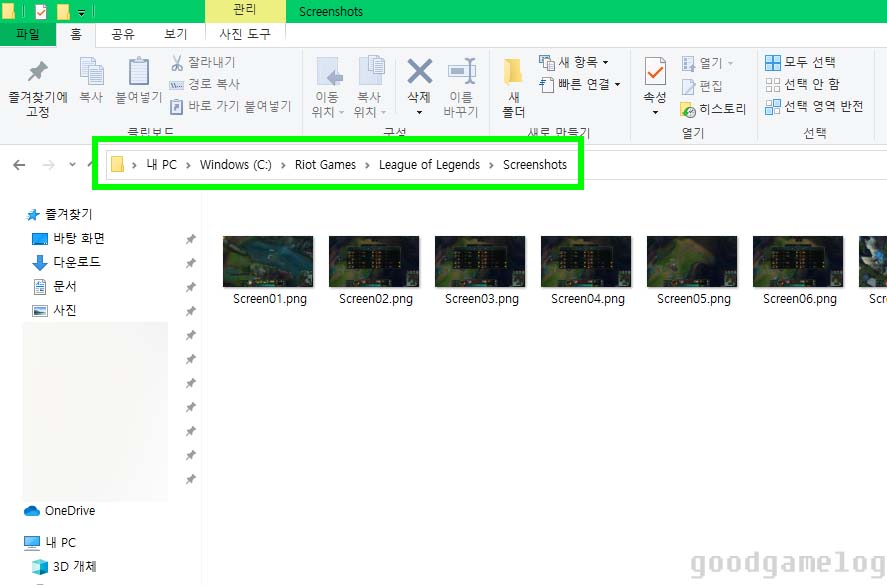This screenshot has height=585, width=887.
Task: Select Screen01.png thumbnail
Action: click(268, 261)
